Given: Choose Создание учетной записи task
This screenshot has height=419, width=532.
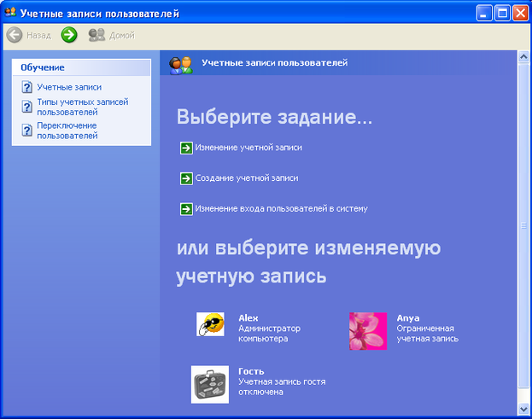Looking at the screenshot, I should tap(247, 178).
